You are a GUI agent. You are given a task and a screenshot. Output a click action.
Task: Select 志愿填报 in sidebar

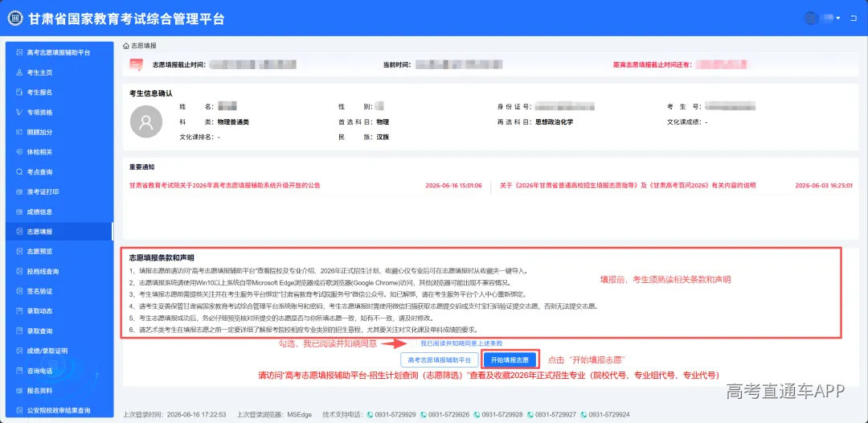(58, 232)
